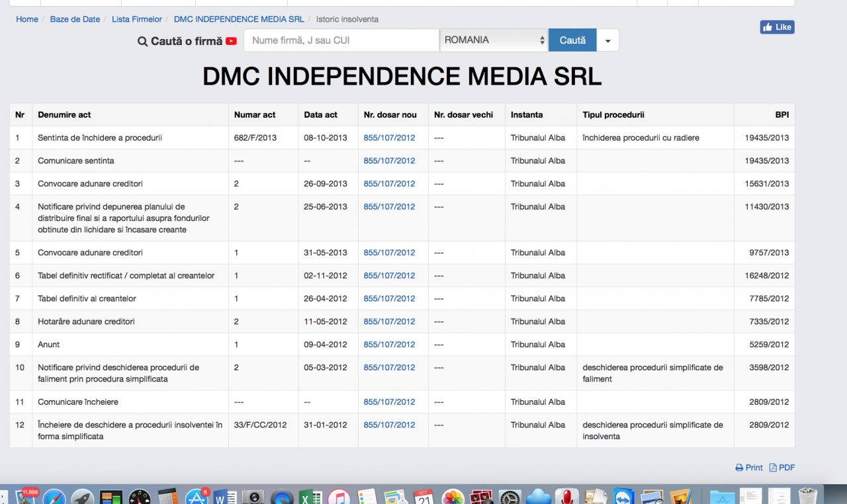The height and width of the screenshot is (504, 847).
Task: Open dosar link in the Anunt row
Action: tap(389, 345)
